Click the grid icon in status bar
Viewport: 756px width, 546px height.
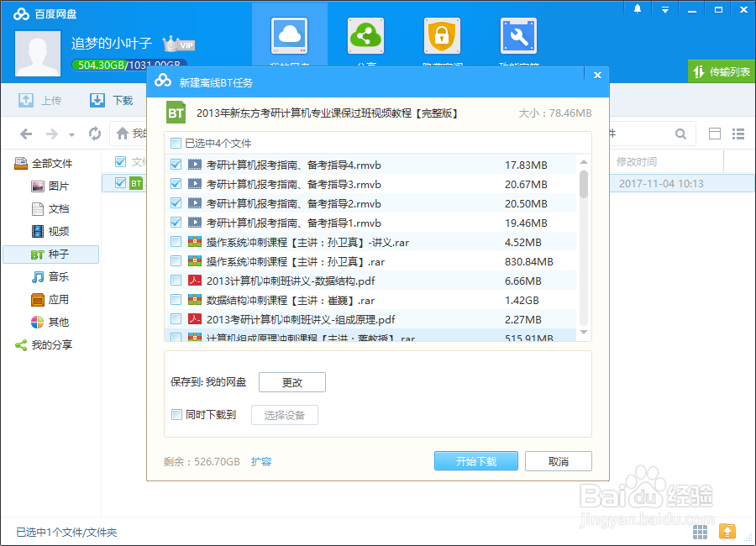pyautogui.click(x=700, y=532)
